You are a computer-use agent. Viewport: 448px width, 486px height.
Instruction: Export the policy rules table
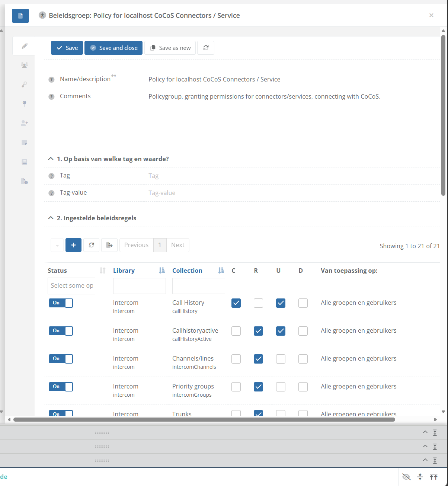pyautogui.click(x=109, y=245)
